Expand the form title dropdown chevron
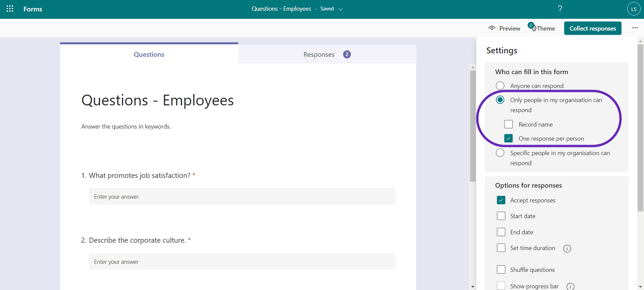The image size is (644, 290). click(341, 9)
